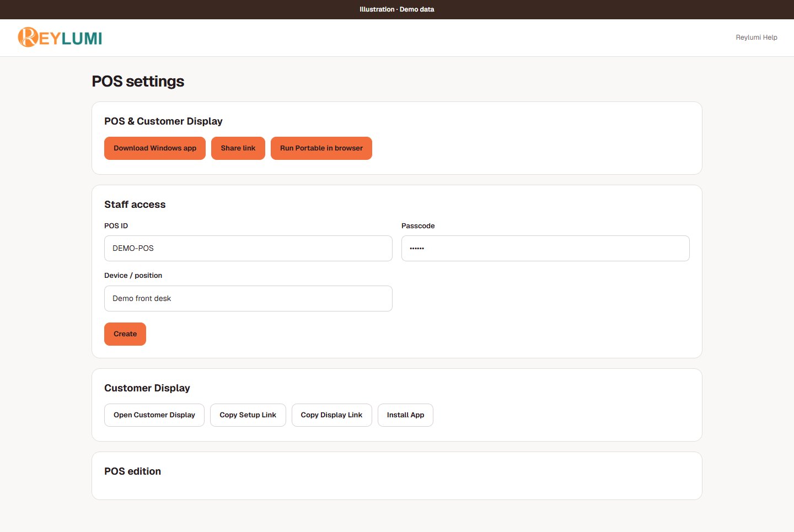794x532 pixels.
Task: Click the Customer Display section heading
Action: coord(147,388)
